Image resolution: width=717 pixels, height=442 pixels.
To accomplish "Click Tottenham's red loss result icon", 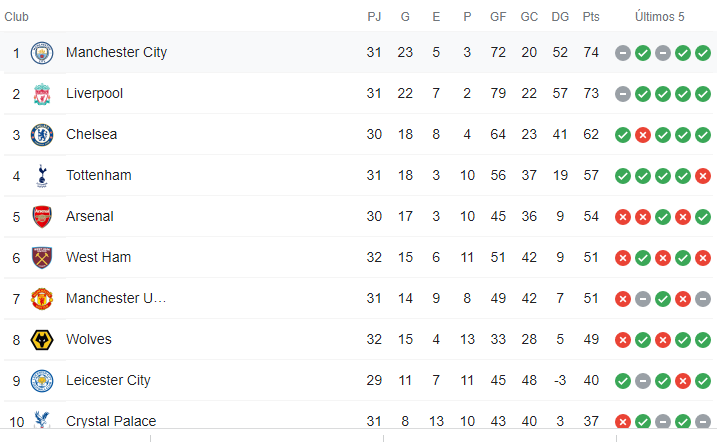I will (703, 175).
